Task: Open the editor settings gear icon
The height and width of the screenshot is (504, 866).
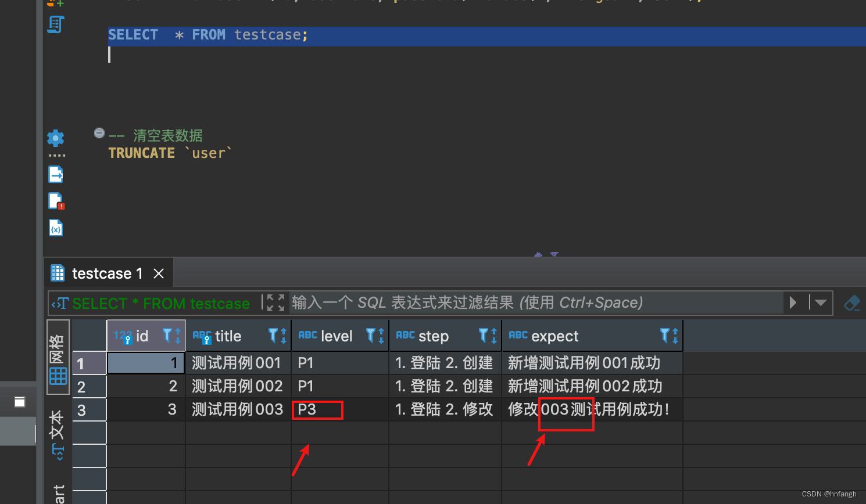Action: (56, 138)
